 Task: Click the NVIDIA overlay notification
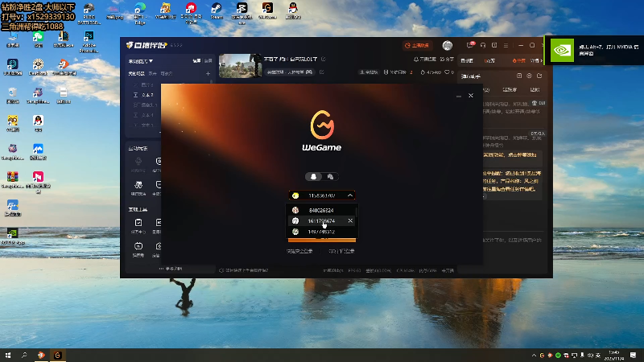(x=594, y=50)
